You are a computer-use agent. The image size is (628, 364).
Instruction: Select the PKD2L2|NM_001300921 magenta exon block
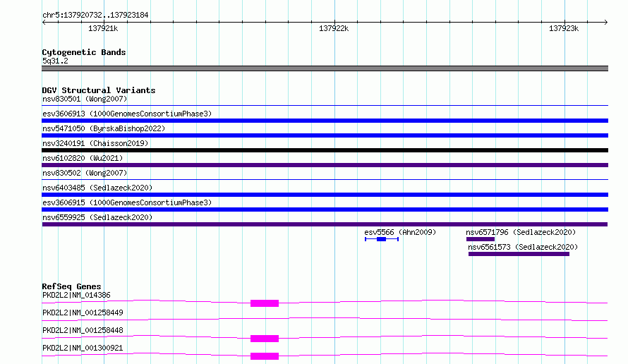[x=265, y=356]
